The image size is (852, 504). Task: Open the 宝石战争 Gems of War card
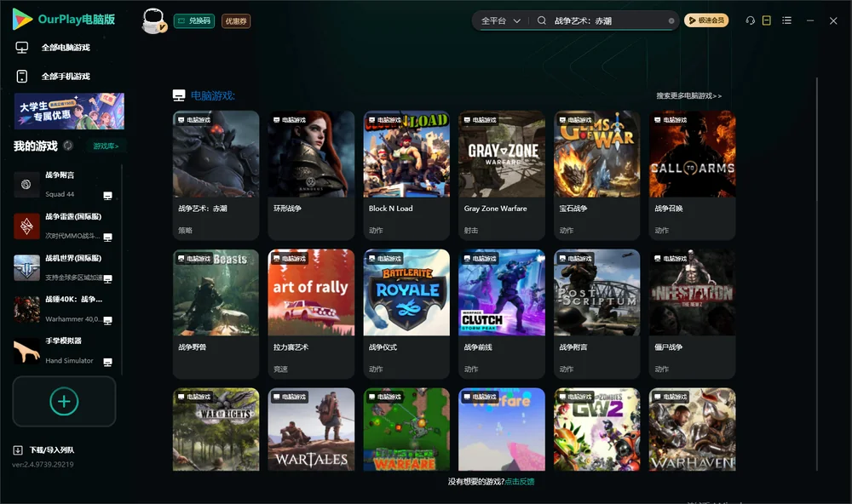[x=596, y=175]
